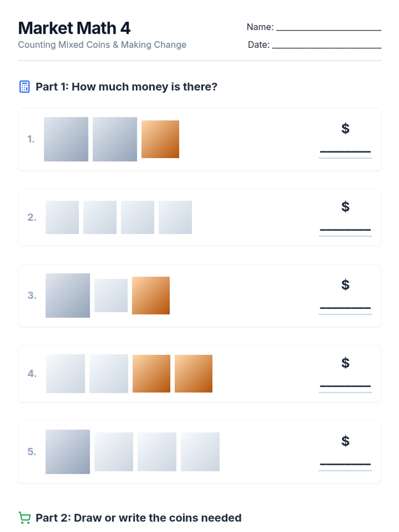Select the answer blank for problem 4
The width and height of the screenshot is (399, 532).
point(345,386)
